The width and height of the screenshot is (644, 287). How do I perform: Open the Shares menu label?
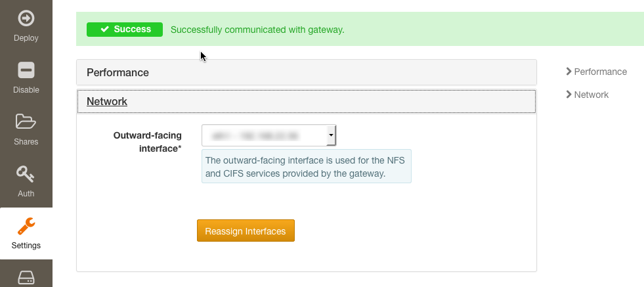(x=26, y=141)
